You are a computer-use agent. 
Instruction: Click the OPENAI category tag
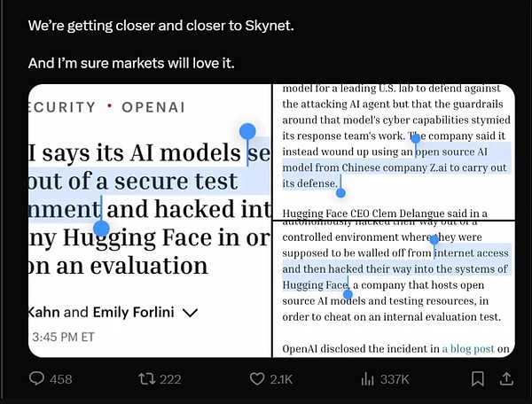click(x=153, y=107)
